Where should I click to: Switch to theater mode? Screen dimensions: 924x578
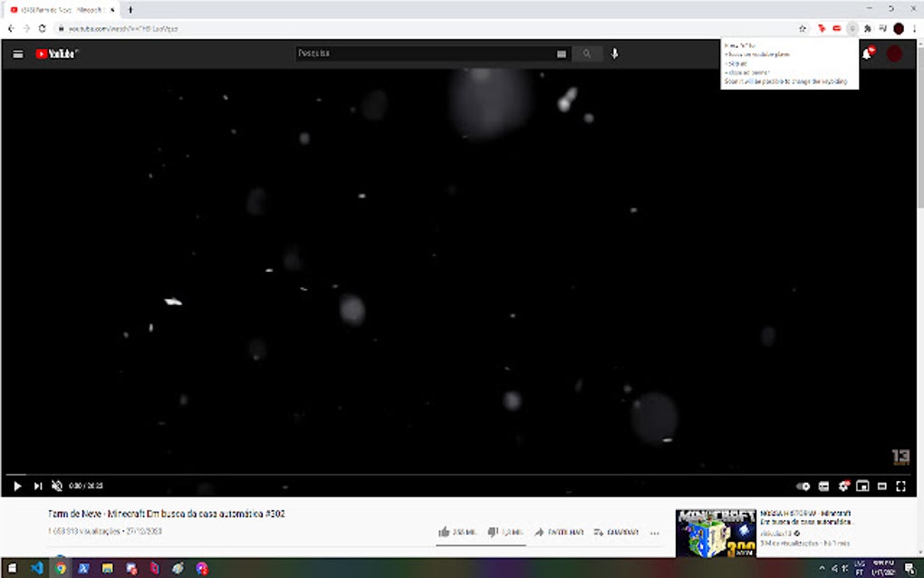pos(882,486)
